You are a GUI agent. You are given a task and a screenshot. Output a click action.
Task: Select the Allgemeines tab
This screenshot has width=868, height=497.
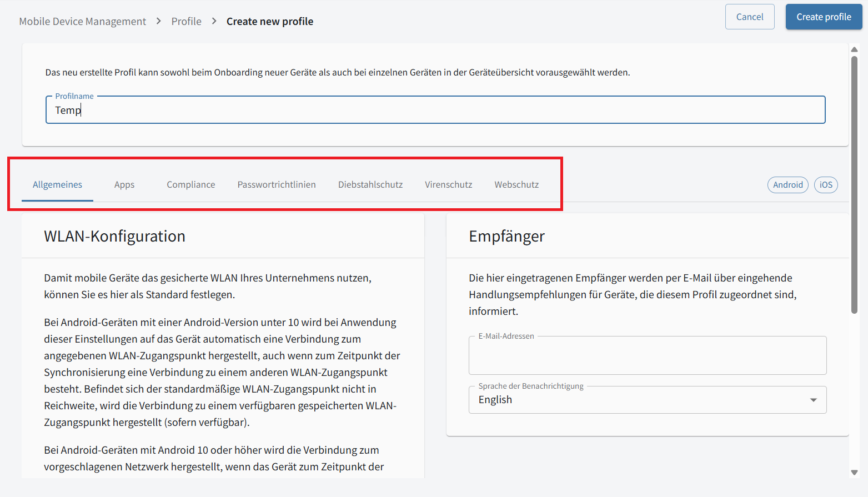pyautogui.click(x=57, y=184)
